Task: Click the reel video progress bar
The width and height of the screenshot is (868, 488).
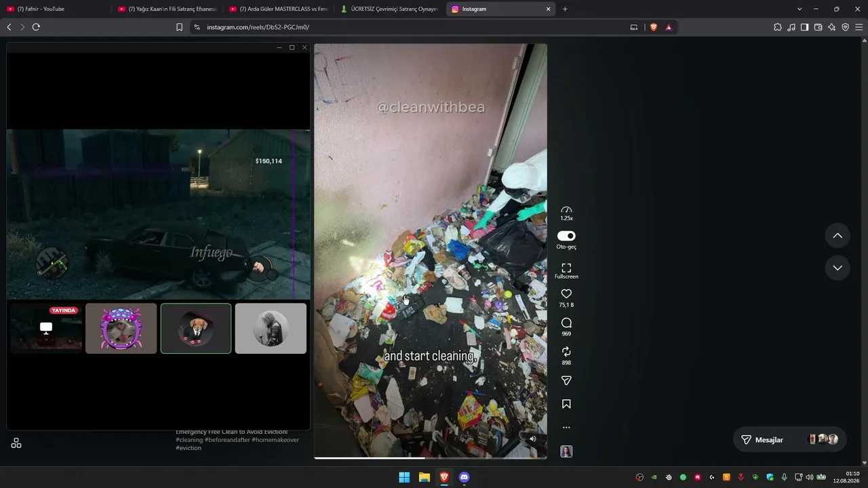Action: tap(431, 458)
